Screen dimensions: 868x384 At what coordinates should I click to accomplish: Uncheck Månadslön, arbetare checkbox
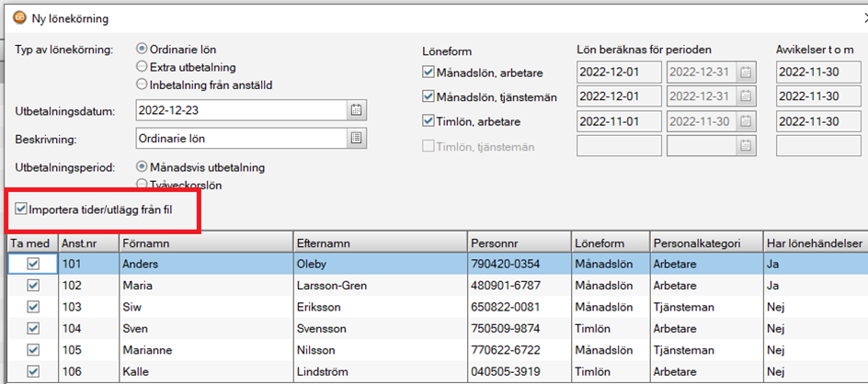click(428, 72)
